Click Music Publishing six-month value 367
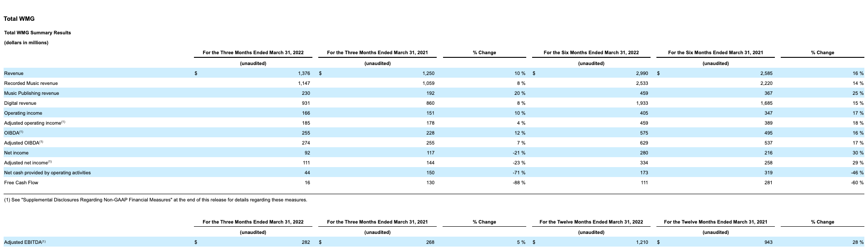 [x=768, y=93]
